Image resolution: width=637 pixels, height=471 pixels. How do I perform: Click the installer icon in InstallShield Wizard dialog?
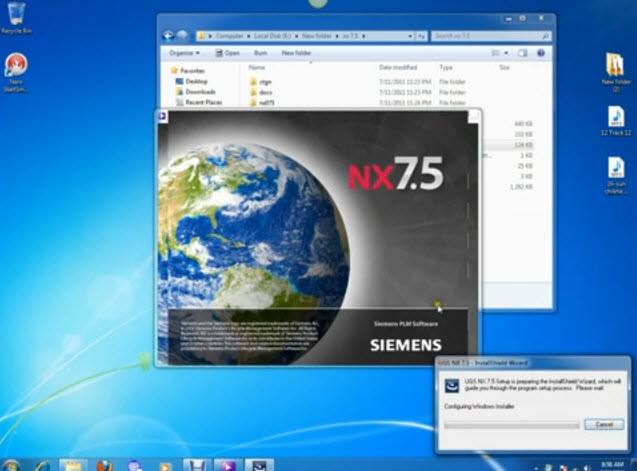click(452, 385)
